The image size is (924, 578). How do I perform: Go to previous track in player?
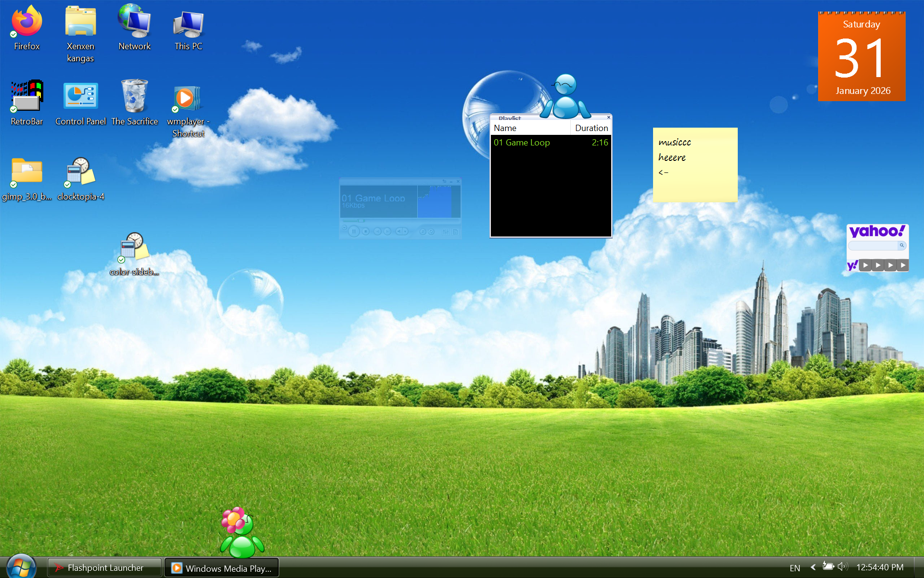point(377,232)
